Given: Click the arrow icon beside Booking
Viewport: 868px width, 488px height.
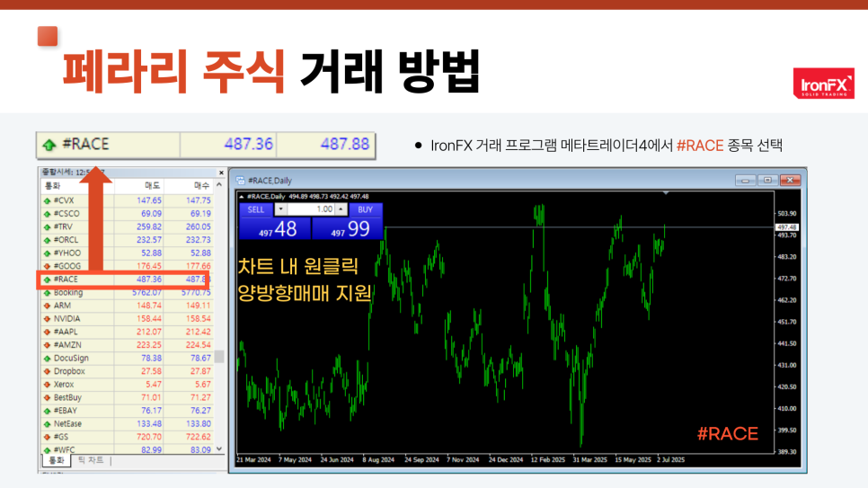Looking at the screenshot, I should point(47,293).
